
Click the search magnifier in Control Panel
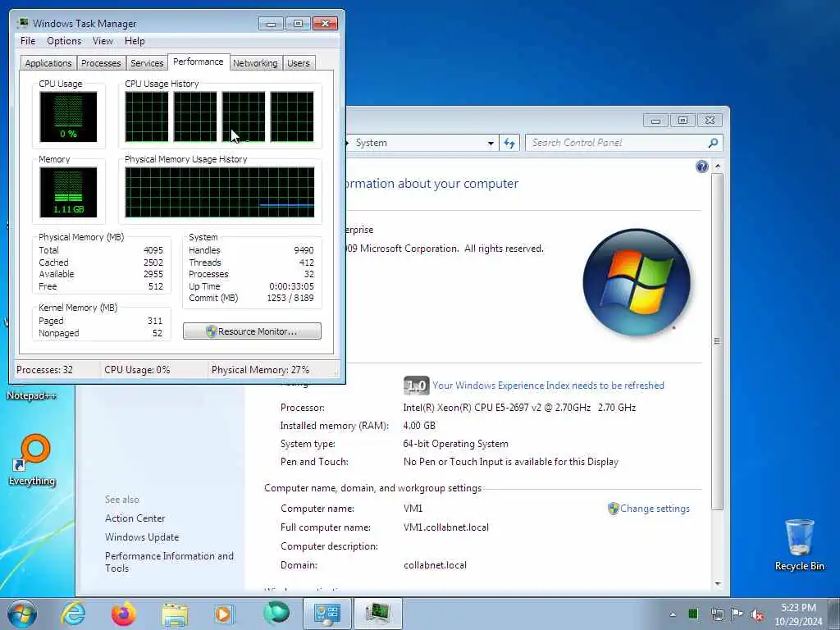point(713,143)
